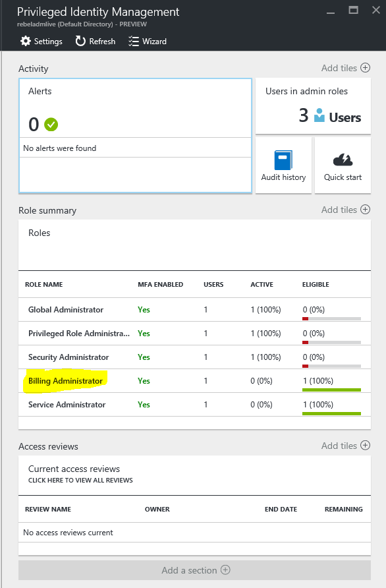The image size is (386, 588).
Task: Click plus icon next to Activity Add tiles
Action: click(365, 67)
